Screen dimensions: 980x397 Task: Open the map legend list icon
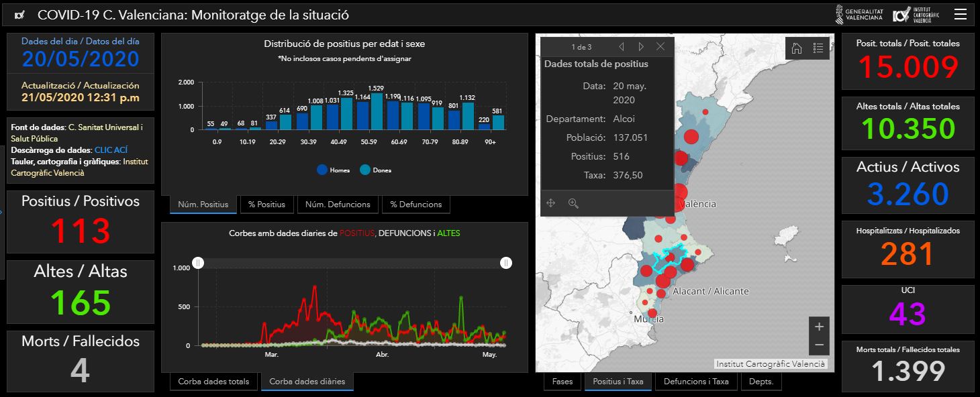818,48
